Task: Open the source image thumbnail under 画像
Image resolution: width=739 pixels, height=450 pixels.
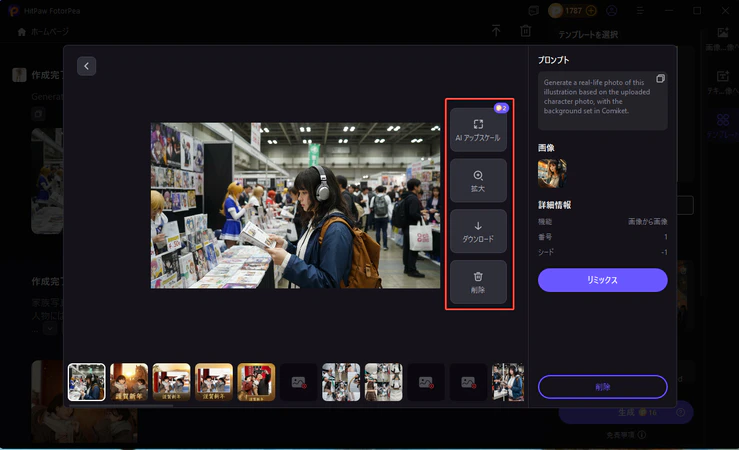Action: pos(552,173)
